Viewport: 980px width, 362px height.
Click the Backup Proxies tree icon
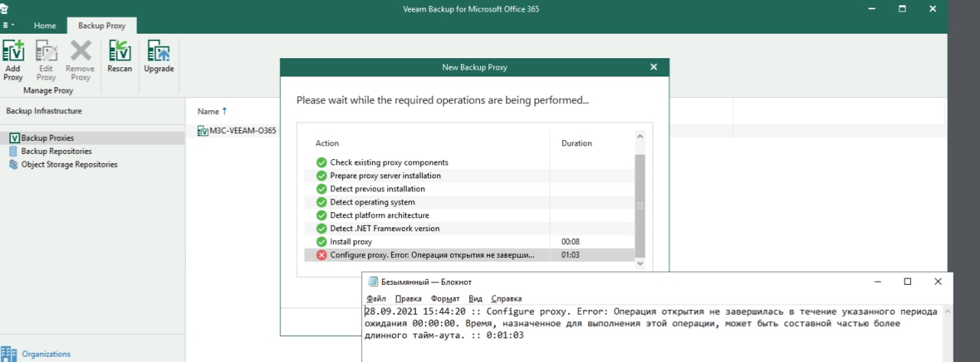pyautogui.click(x=14, y=138)
